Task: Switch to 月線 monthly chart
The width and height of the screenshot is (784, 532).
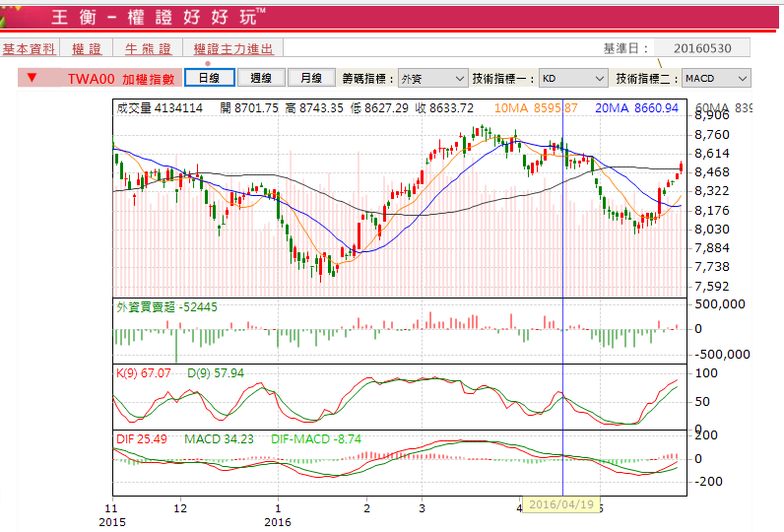Action: tap(311, 78)
